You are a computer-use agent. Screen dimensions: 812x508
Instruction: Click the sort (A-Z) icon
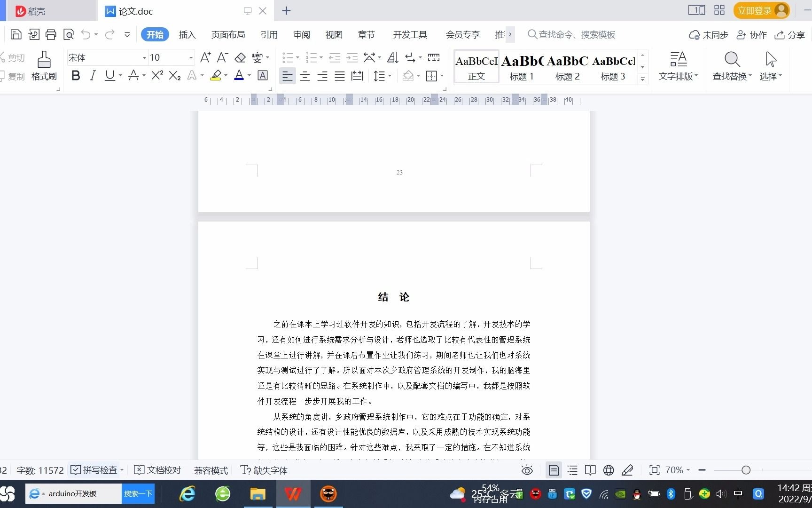point(393,57)
